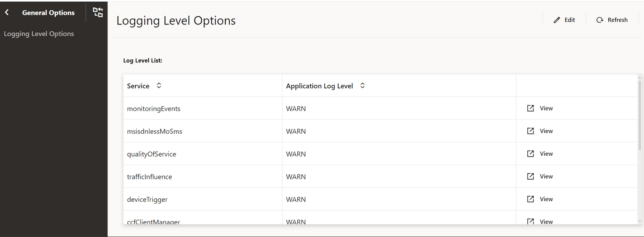Open external view icon for ccfClientManager
This screenshot has height=237, width=644.
(530, 221)
